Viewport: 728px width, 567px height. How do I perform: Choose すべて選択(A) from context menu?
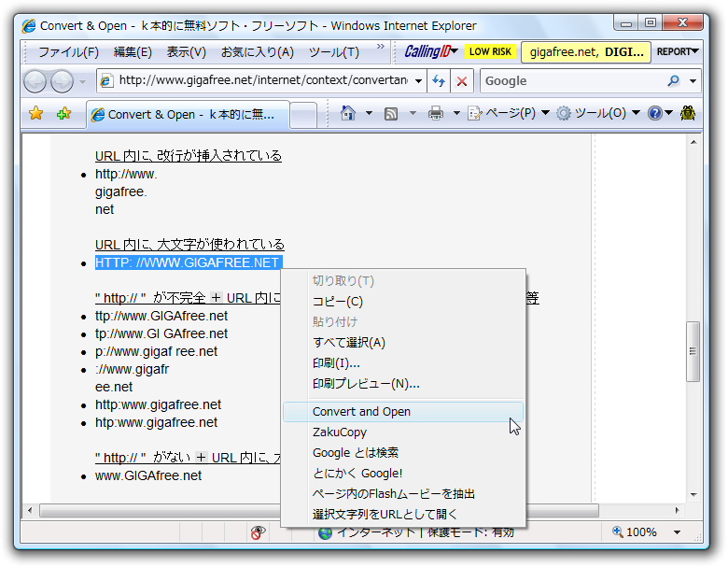(x=403, y=343)
